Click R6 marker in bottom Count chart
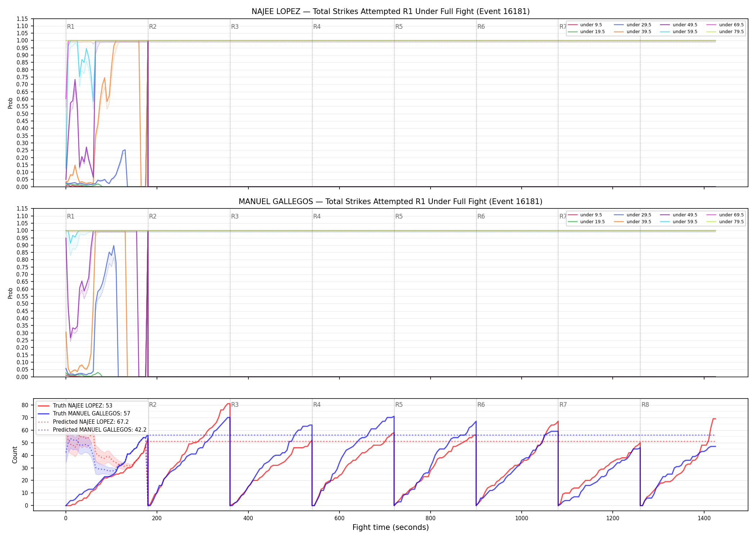Screen dimensions: 756x540 click(481, 405)
